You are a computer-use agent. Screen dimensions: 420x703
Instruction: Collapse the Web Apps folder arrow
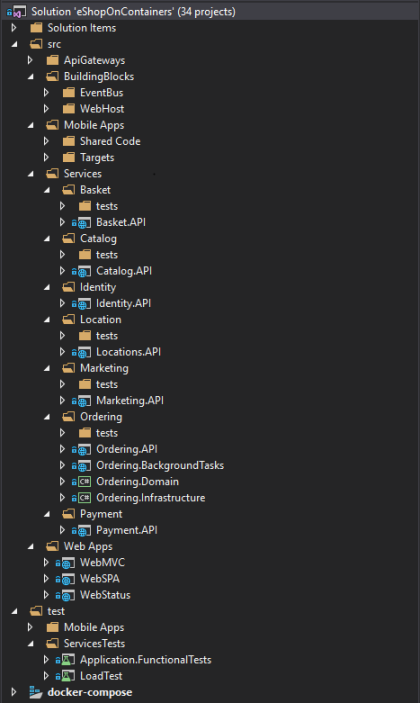30,547
